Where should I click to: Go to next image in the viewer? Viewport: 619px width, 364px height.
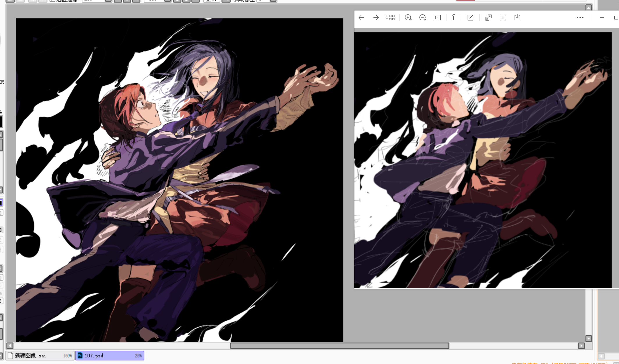pos(376,18)
